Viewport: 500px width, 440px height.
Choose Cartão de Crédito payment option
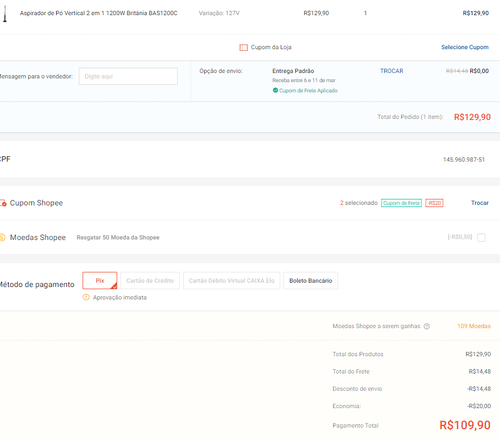[x=150, y=280]
